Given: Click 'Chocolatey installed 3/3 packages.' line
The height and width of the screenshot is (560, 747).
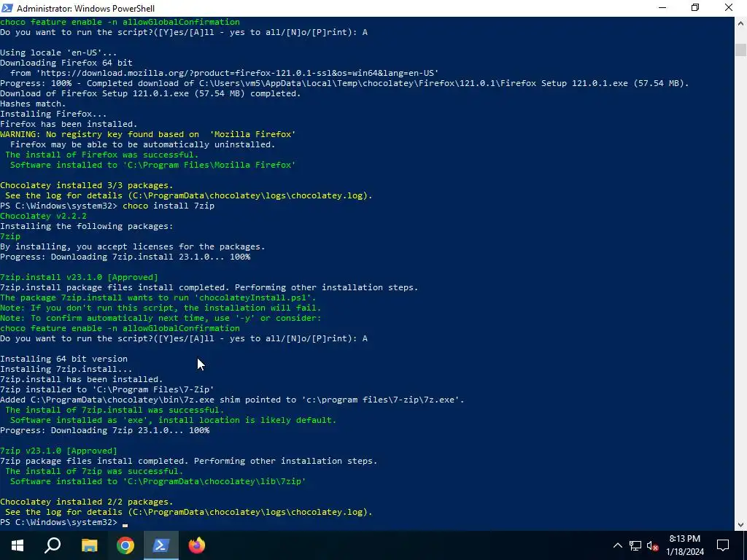Looking at the screenshot, I should pyautogui.click(x=87, y=185).
